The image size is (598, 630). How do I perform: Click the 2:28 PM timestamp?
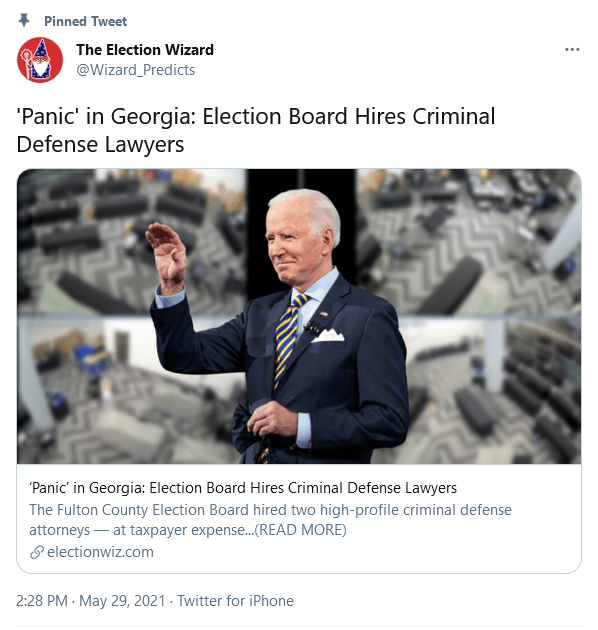click(x=42, y=601)
